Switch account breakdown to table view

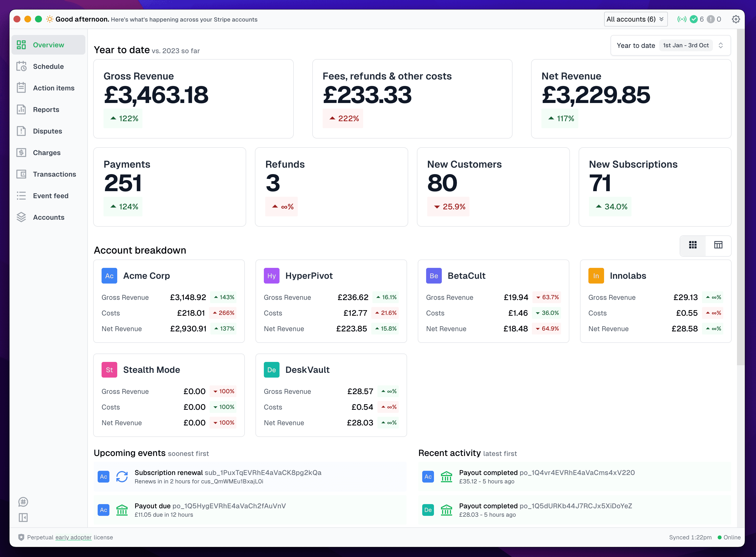tap(718, 245)
